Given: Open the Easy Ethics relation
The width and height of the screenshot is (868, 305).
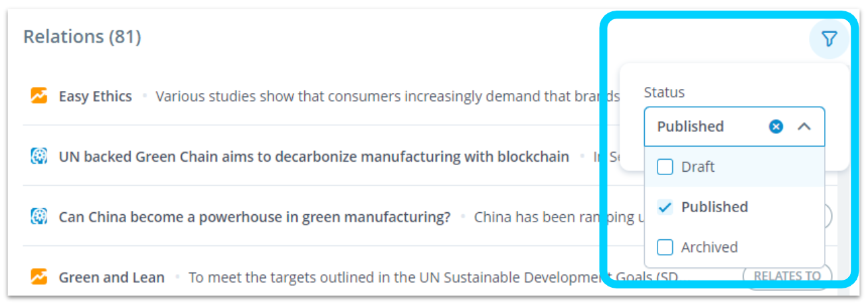Looking at the screenshot, I should 96,96.
